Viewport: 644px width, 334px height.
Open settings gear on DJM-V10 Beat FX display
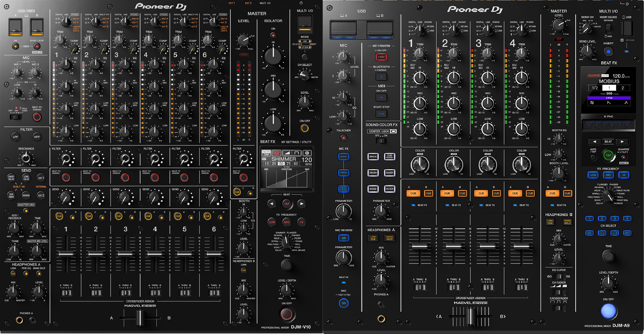pyautogui.click(x=307, y=153)
